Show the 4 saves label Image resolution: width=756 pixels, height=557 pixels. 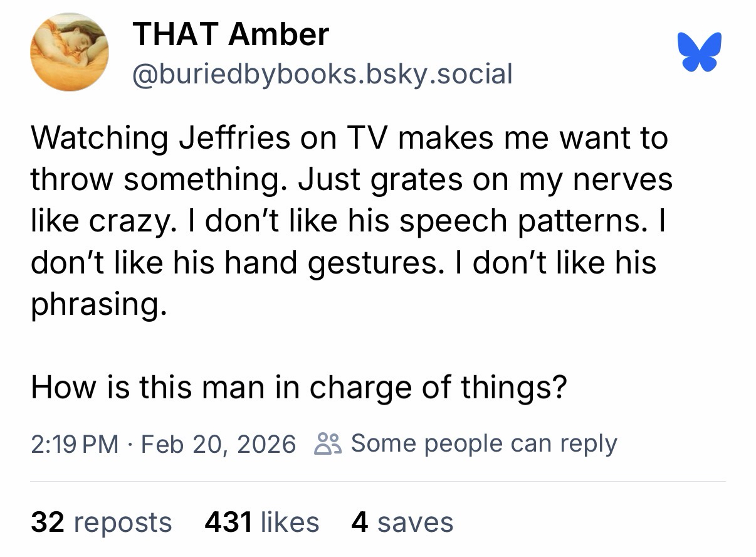pos(402,522)
